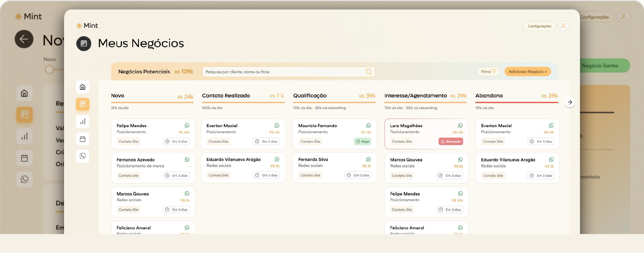Click Contato Site tag on Fernando Azevedo card
The height and width of the screenshot is (253, 644).
(x=128, y=176)
